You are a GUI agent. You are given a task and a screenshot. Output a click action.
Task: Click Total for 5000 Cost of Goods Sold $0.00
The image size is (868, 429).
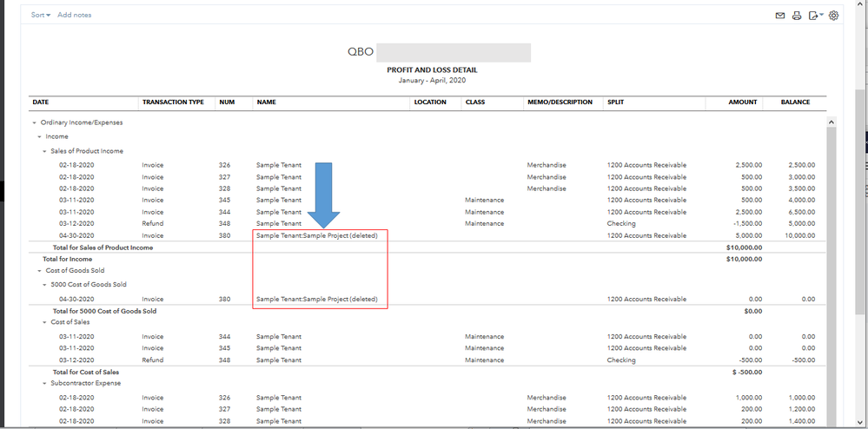(752, 311)
